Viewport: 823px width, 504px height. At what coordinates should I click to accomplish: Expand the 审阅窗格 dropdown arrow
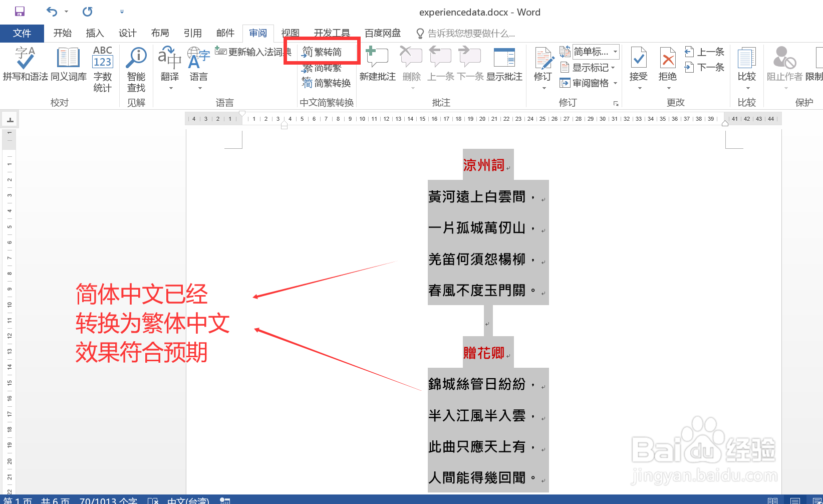[615, 83]
